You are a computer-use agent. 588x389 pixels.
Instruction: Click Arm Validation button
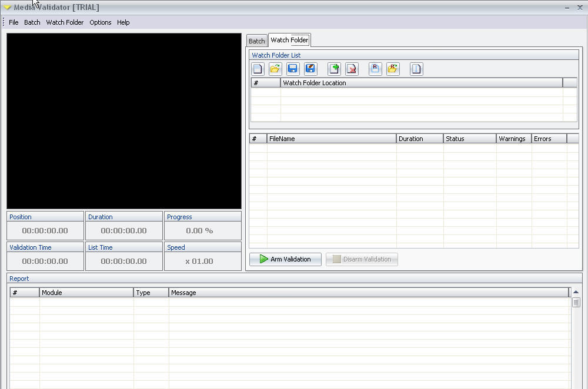click(285, 259)
